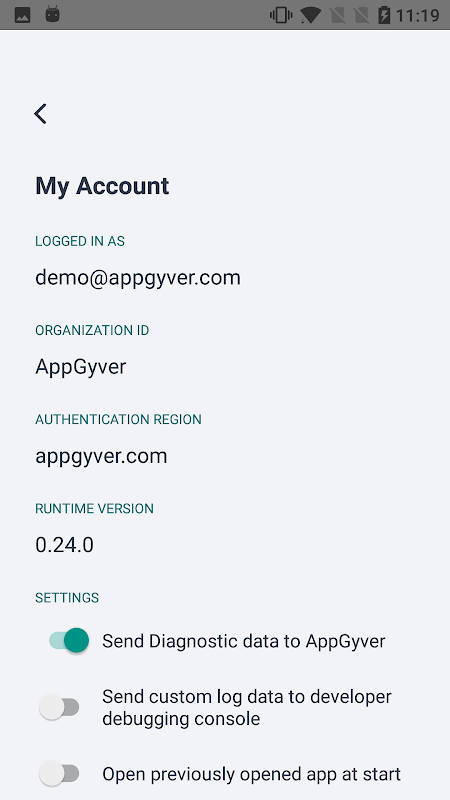This screenshot has height=800, width=450.
Task: Go back using the back arrow
Action: click(x=40, y=113)
